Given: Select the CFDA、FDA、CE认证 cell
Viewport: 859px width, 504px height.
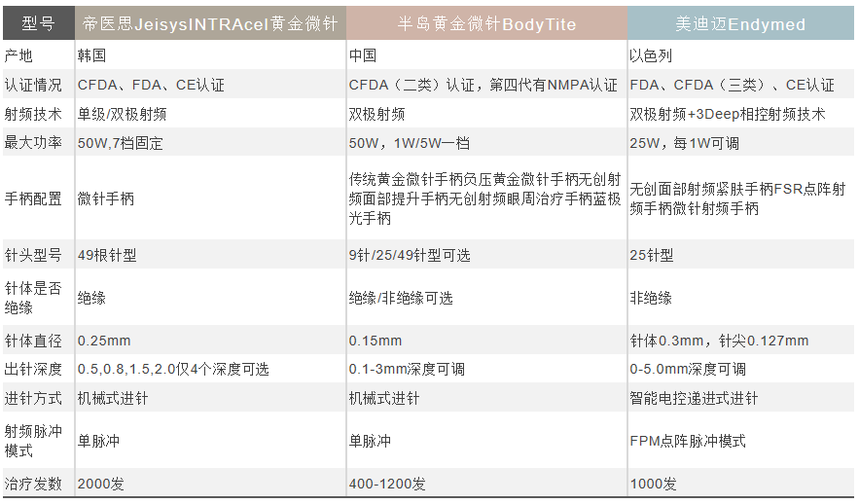Looking at the screenshot, I should [x=210, y=85].
